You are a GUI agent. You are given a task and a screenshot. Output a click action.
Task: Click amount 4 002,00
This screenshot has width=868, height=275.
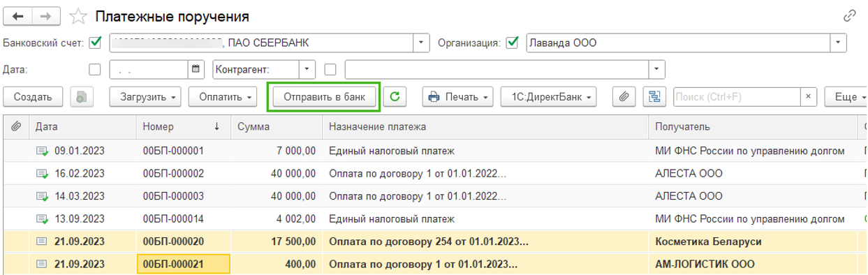[297, 218]
